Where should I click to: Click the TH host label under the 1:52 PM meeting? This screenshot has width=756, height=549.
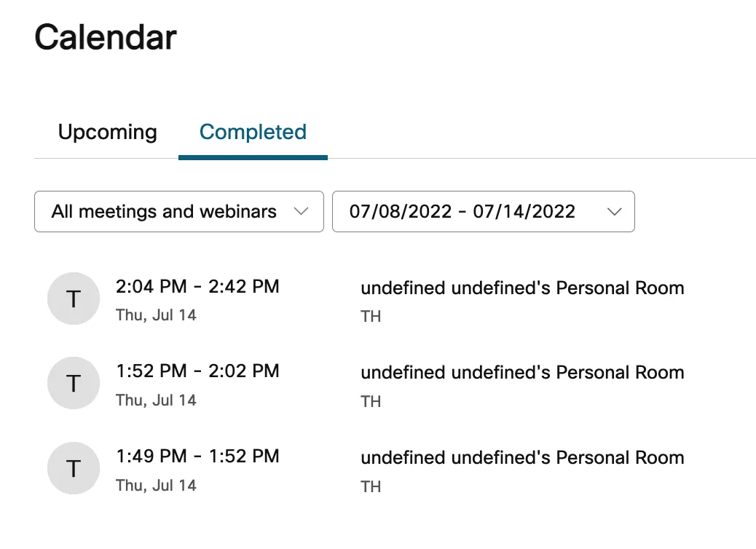click(x=371, y=402)
